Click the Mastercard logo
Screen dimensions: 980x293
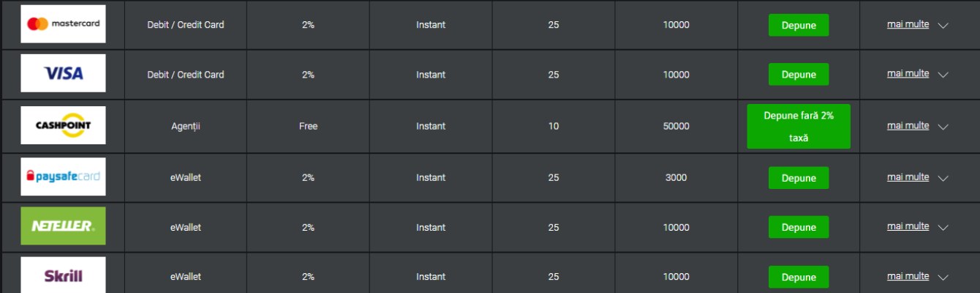(63, 24)
